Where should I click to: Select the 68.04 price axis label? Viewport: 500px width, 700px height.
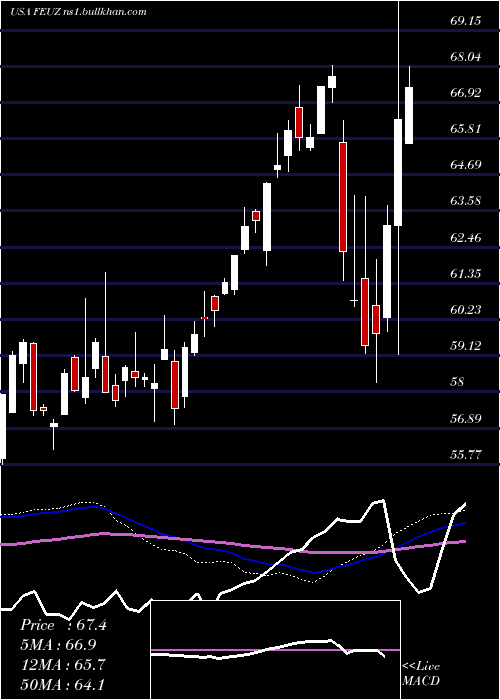(x=466, y=57)
